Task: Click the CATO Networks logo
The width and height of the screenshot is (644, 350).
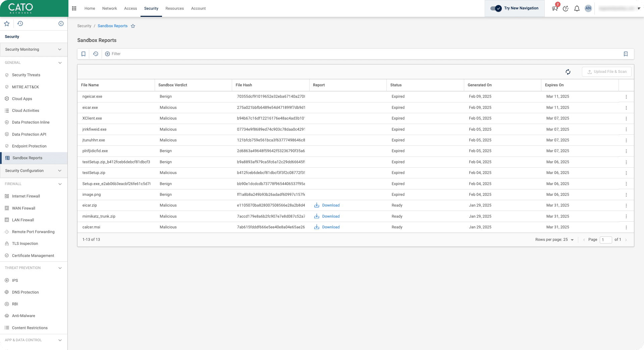Action: 20,8
